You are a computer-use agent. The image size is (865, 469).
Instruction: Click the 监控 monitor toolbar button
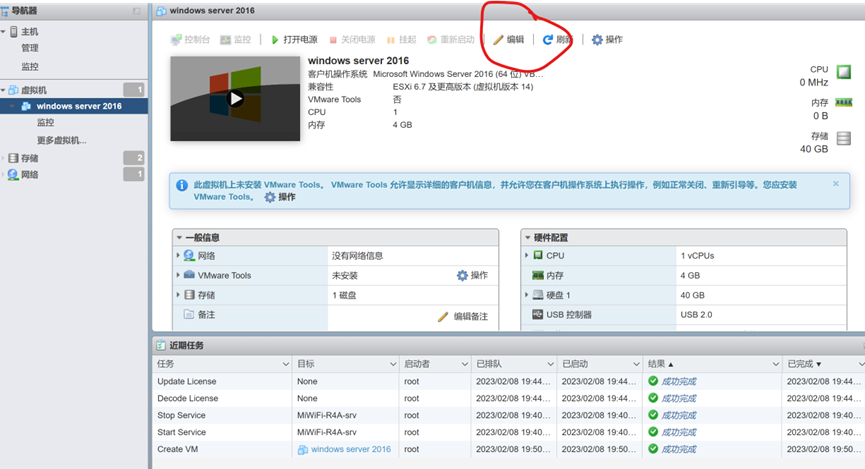pyautogui.click(x=236, y=39)
